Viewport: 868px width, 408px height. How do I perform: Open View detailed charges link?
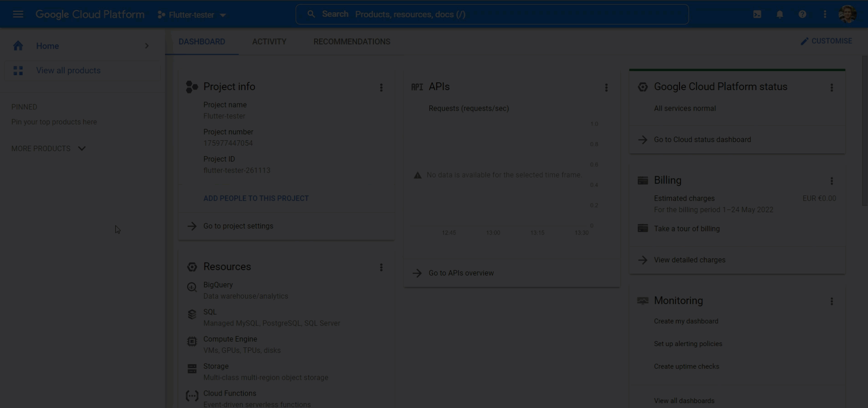(x=689, y=260)
